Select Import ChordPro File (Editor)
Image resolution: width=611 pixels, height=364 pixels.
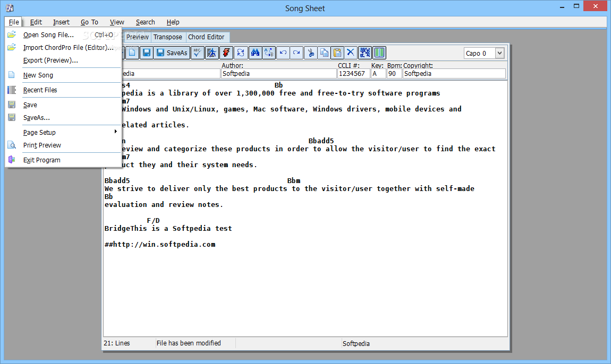(x=64, y=48)
